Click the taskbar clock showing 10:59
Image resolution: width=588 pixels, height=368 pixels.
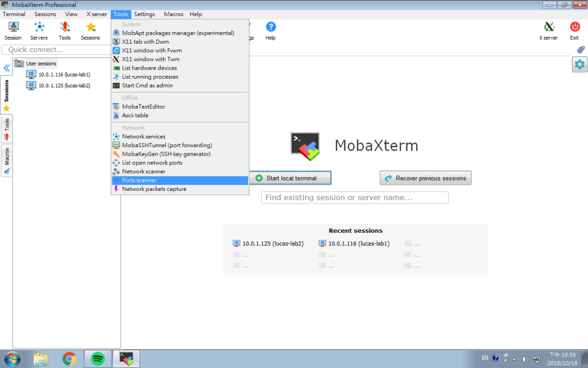562,359
